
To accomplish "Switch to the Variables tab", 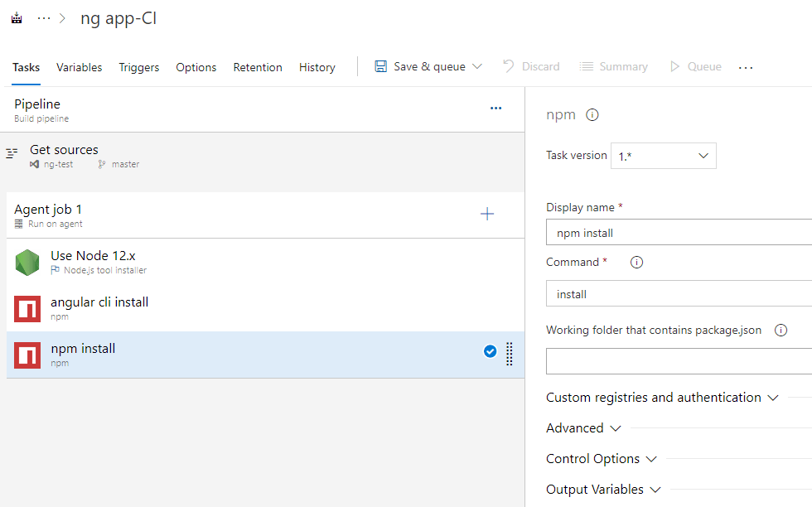I will (x=79, y=67).
